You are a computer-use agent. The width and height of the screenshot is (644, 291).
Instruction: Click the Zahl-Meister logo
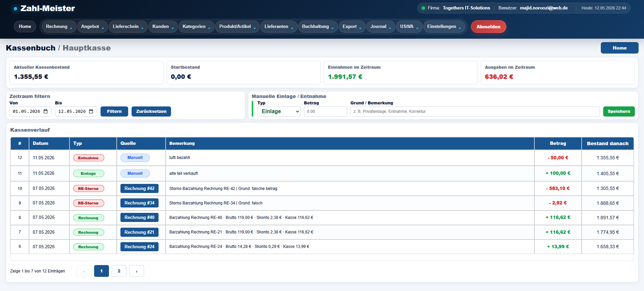(44, 8)
